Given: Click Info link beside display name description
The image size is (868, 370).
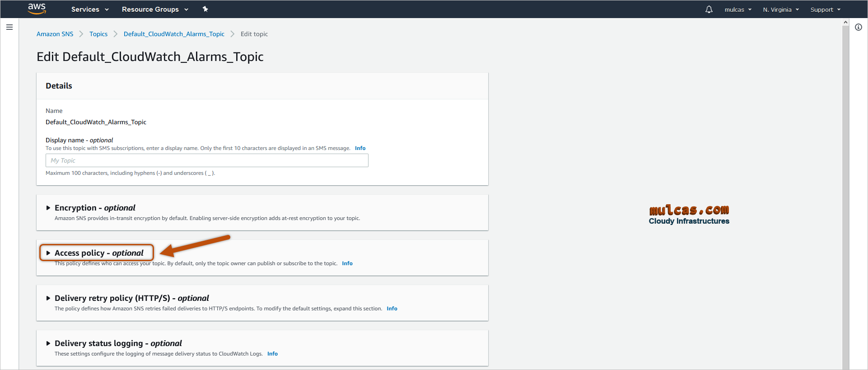Looking at the screenshot, I should (x=360, y=148).
